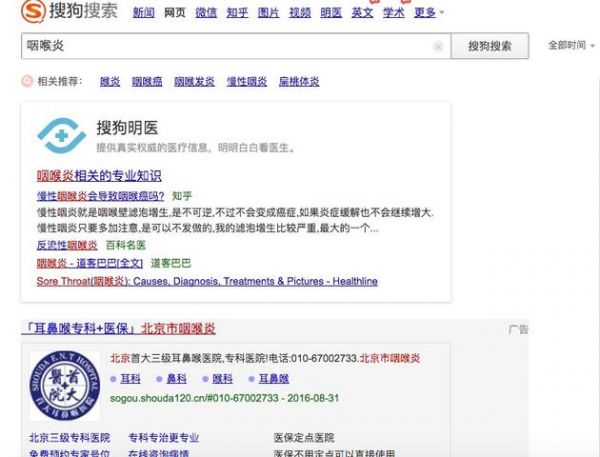Open the 明医 search tab
The width and height of the screenshot is (600, 457).
click(331, 13)
